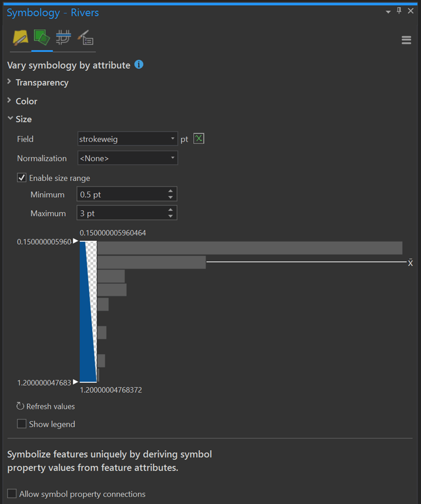
Task: Toggle auto-hide pin for Symbology pane
Action: click(399, 11)
